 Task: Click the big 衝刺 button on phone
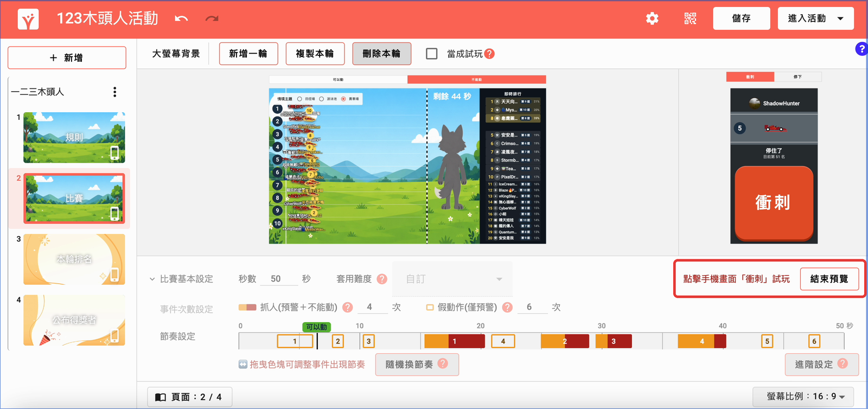pos(774,203)
